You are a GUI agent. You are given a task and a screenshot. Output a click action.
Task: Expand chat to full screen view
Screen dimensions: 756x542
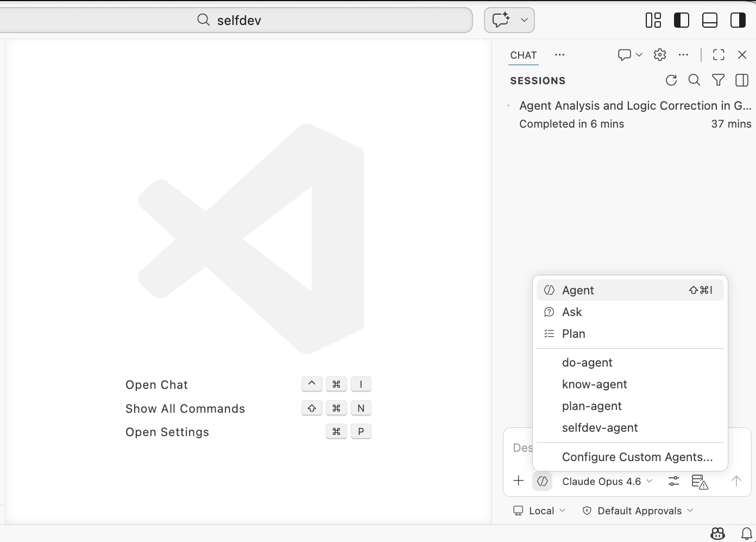tap(719, 54)
